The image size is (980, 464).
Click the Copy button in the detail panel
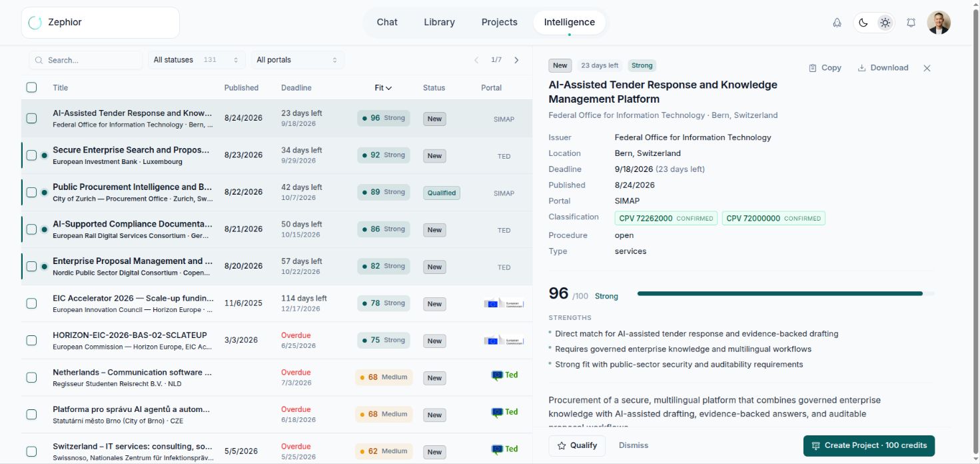825,68
